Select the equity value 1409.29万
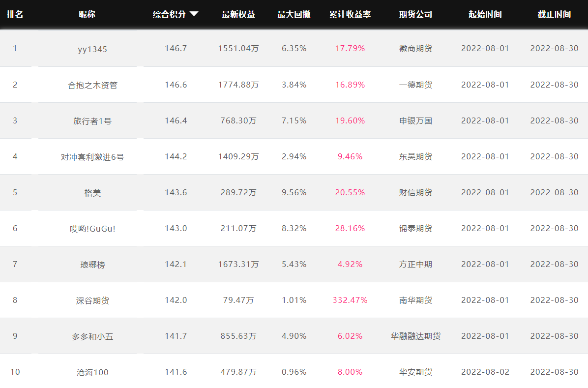588x388 pixels. click(x=238, y=156)
